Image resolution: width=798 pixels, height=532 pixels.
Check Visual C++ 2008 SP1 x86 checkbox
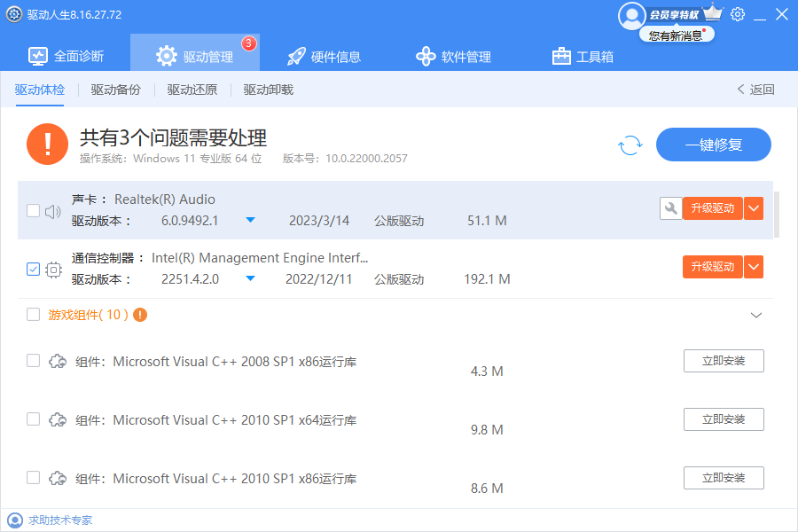coord(33,361)
